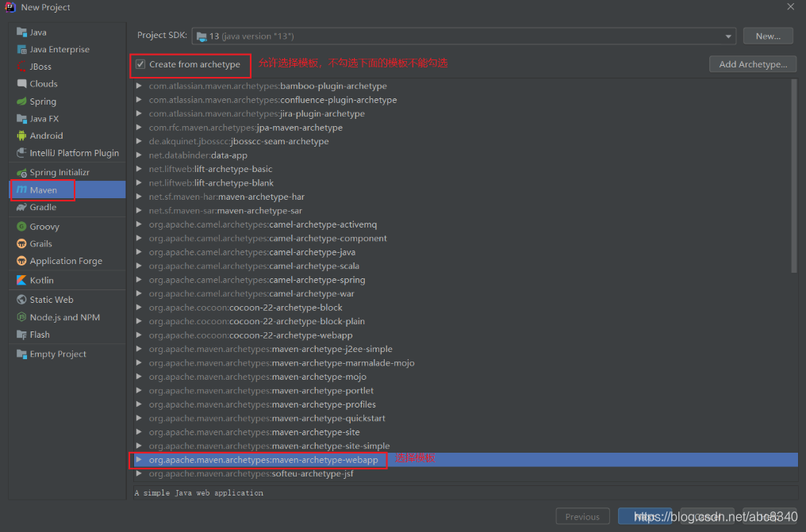Choose the Java Enterprise icon in sidebar
This screenshot has width=806, height=532.
click(x=21, y=49)
